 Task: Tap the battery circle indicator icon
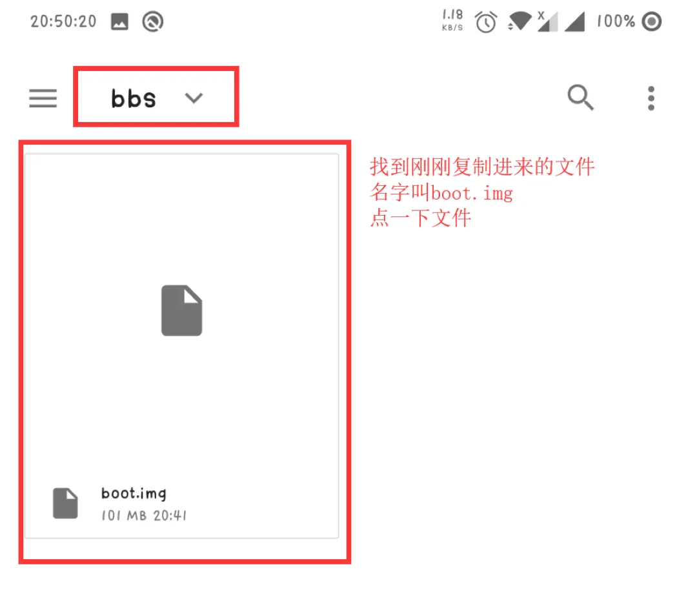(652, 21)
